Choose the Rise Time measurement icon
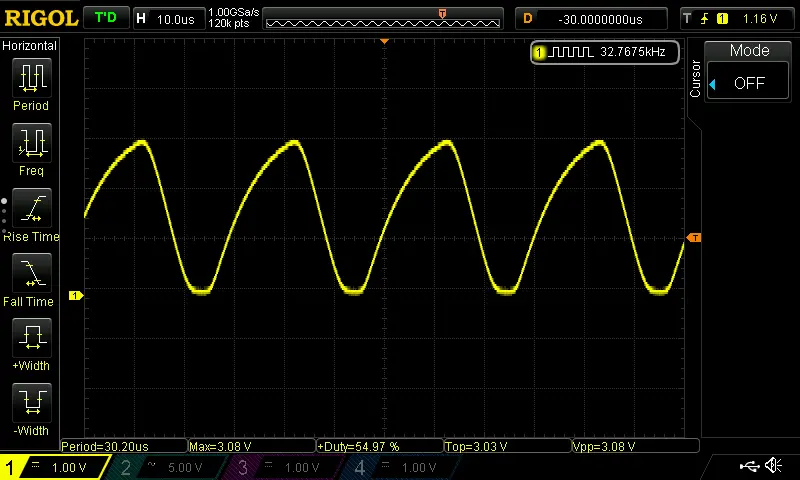This screenshot has height=480, width=800. coord(31,209)
